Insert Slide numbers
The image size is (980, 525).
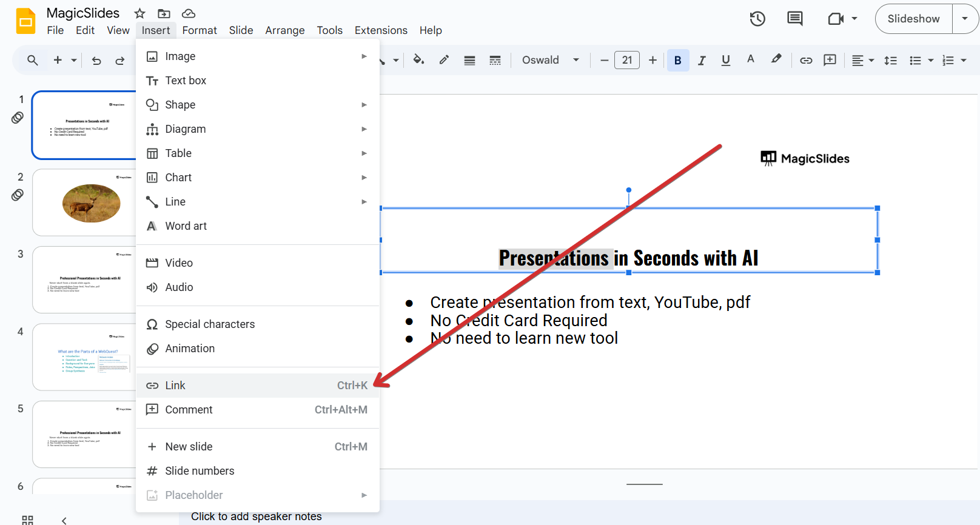click(x=258, y=471)
